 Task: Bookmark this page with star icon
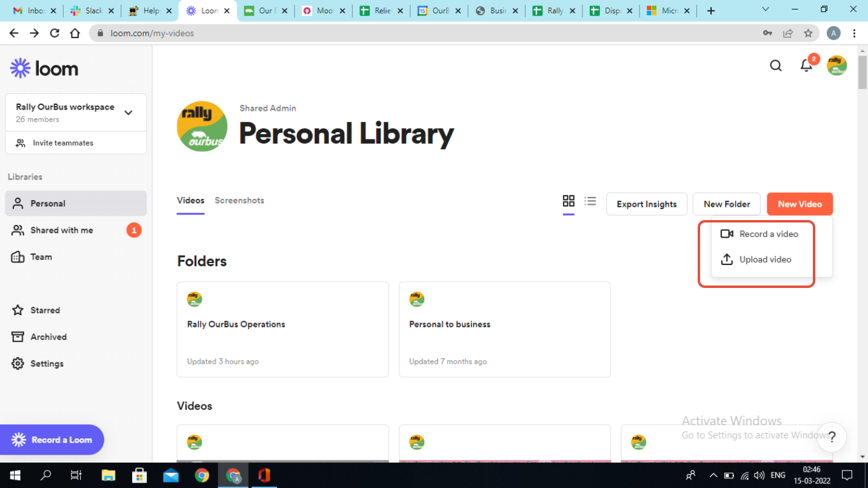pos(808,33)
